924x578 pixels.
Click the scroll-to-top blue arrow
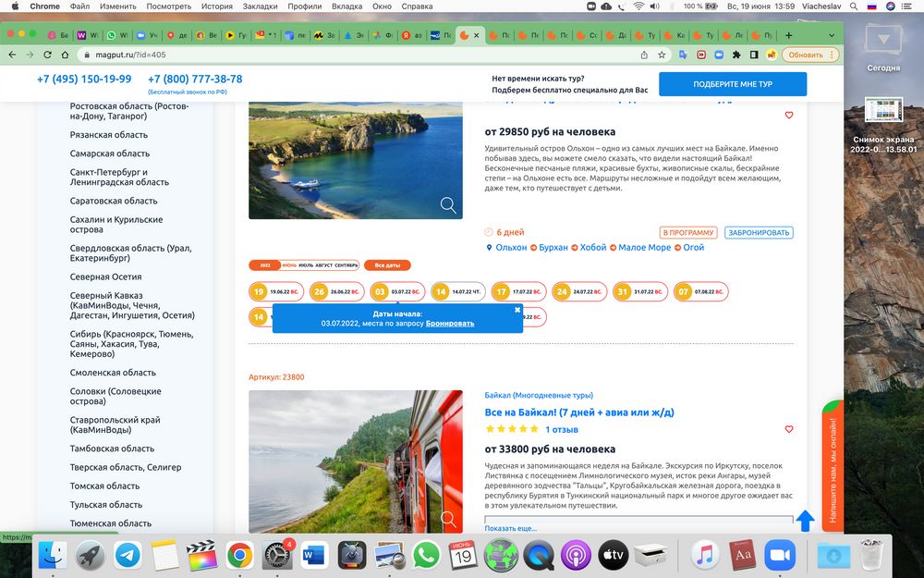coord(805,521)
